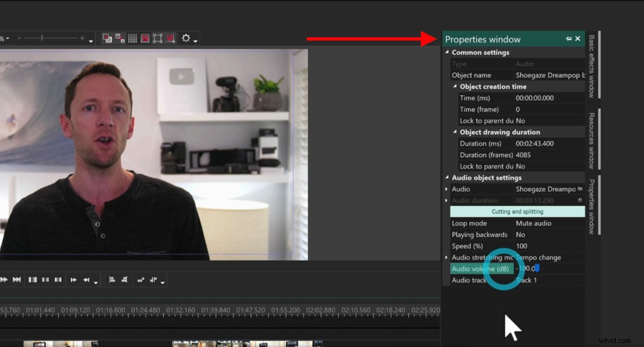Viewport: 644px width, 347px height.
Task: Click timeline ruler at 01:01.440
Action: click(40, 310)
